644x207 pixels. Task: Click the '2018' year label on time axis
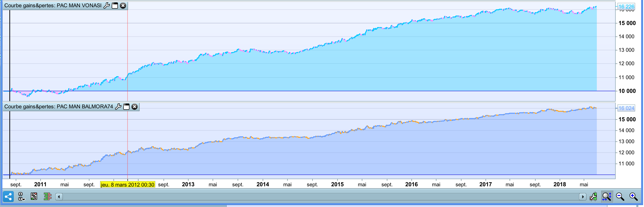[560, 185]
